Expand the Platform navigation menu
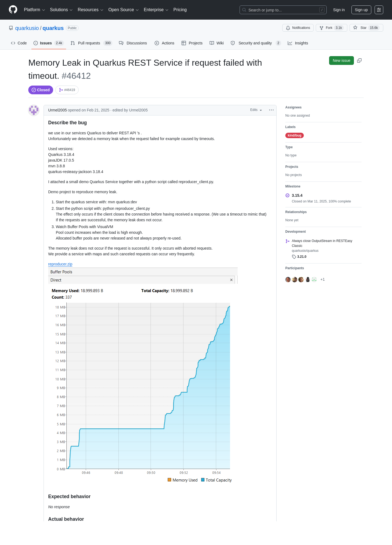392x545 pixels. (34, 10)
